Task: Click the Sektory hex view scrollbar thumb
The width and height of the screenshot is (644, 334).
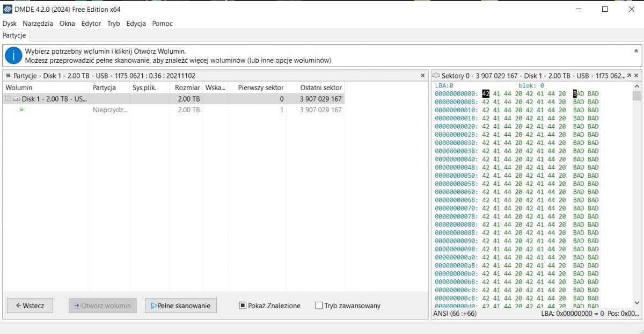Action: coord(636,96)
